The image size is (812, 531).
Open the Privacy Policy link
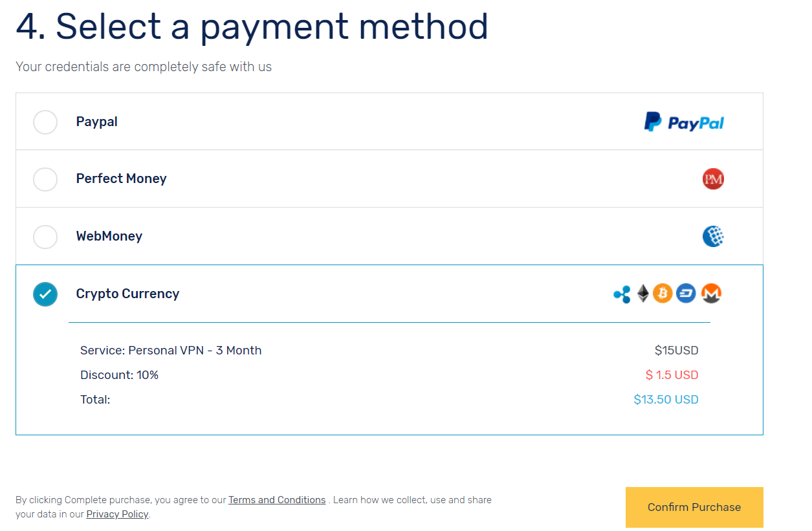point(117,514)
